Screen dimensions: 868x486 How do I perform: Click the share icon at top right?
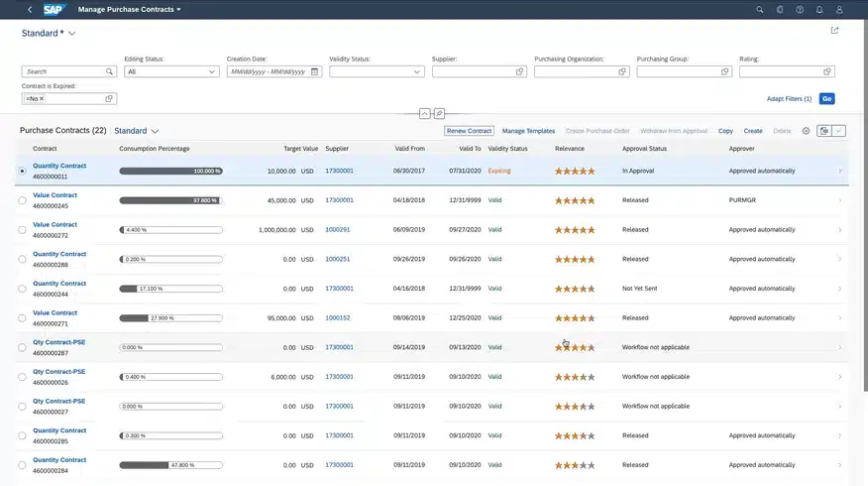click(x=834, y=31)
